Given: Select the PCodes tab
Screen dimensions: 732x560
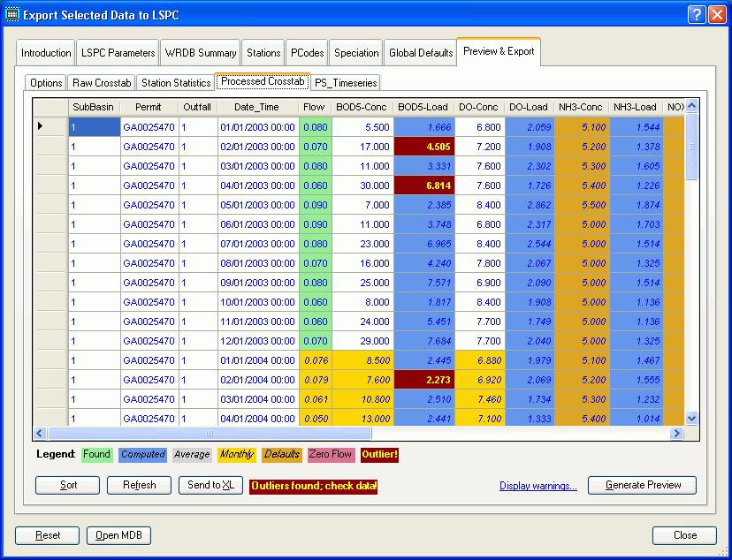Looking at the screenshot, I should point(306,51).
